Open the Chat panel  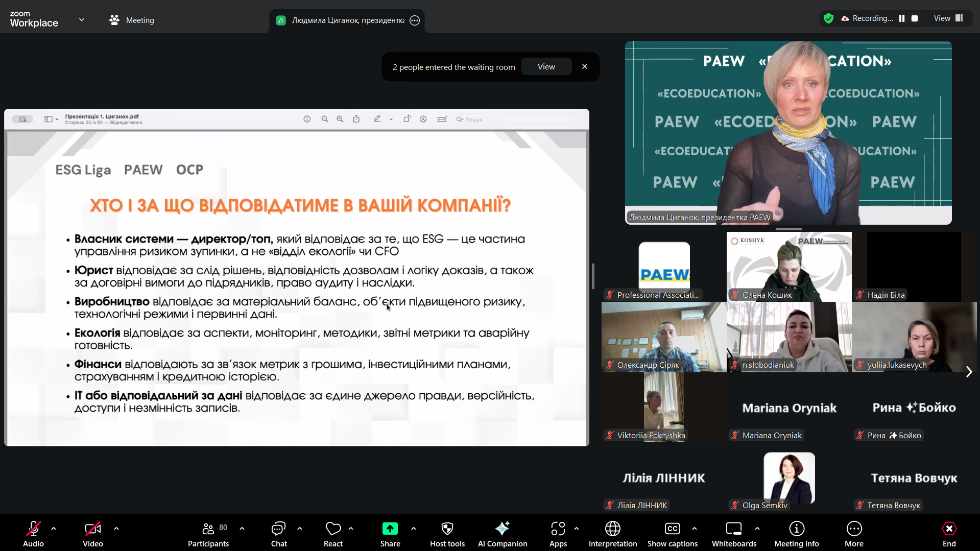[x=279, y=534]
